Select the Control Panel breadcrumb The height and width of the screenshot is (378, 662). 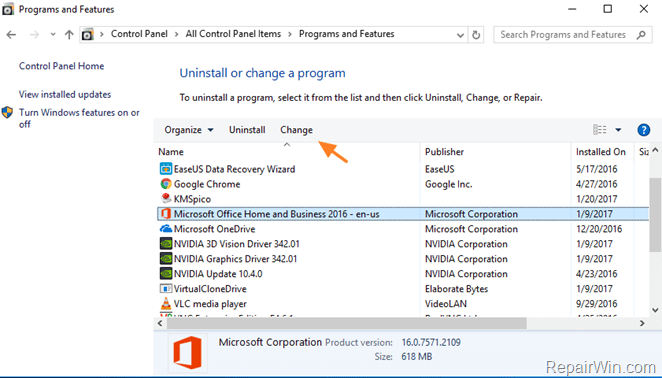coord(139,34)
